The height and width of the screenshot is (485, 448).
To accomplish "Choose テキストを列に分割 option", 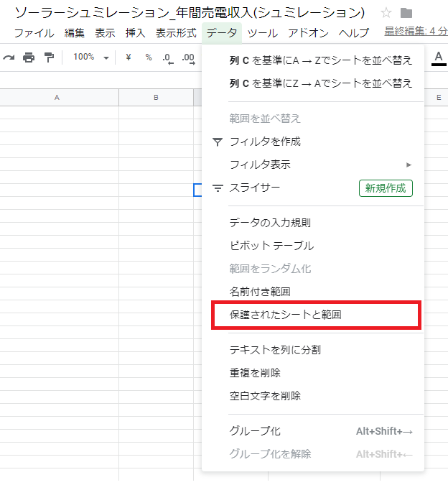I will [x=313, y=350].
